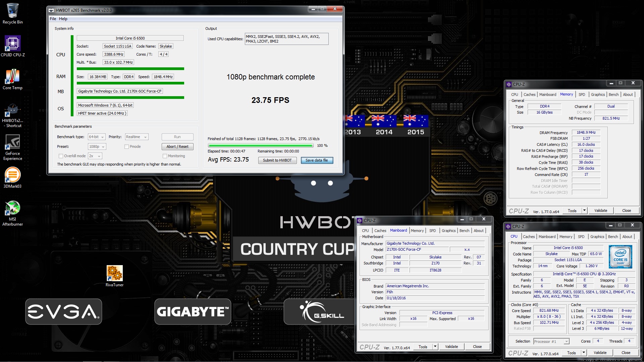644x362 pixels.
Task: Click Save data file button
Action: (317, 160)
